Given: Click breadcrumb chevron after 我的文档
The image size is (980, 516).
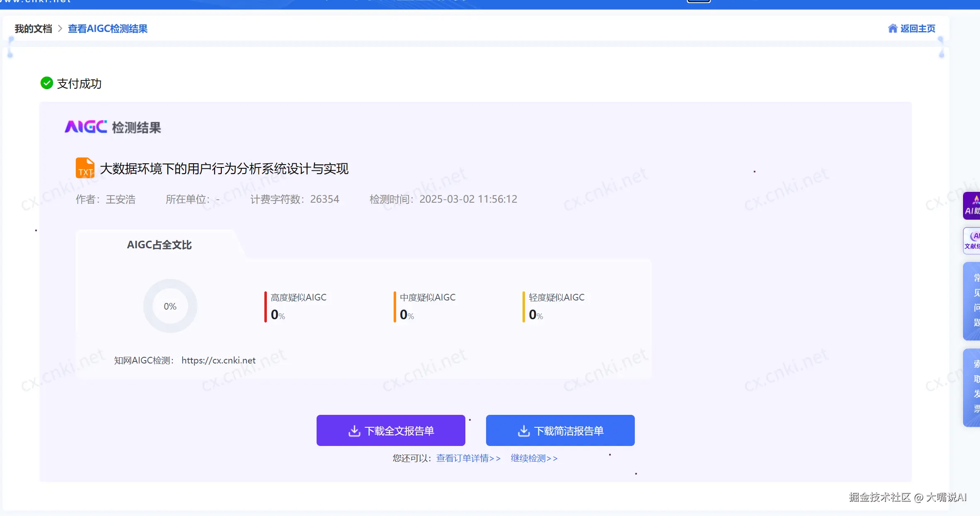Looking at the screenshot, I should pyautogui.click(x=60, y=29).
